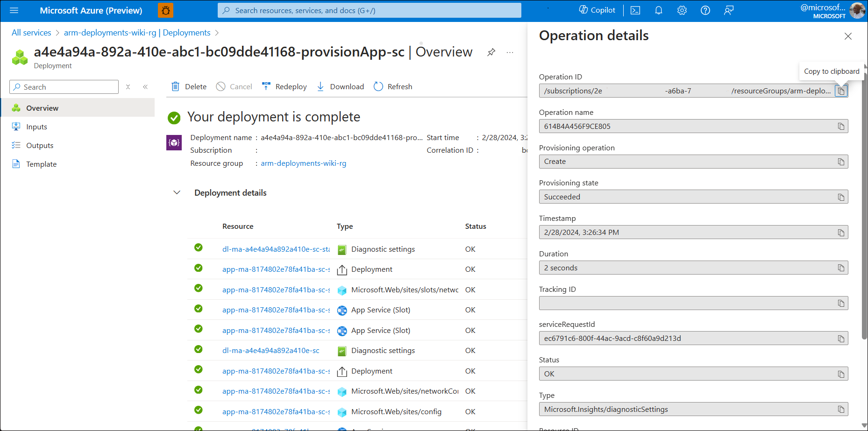The width and height of the screenshot is (868, 431).
Task: Launch Cloud Shell from the header
Action: (635, 10)
